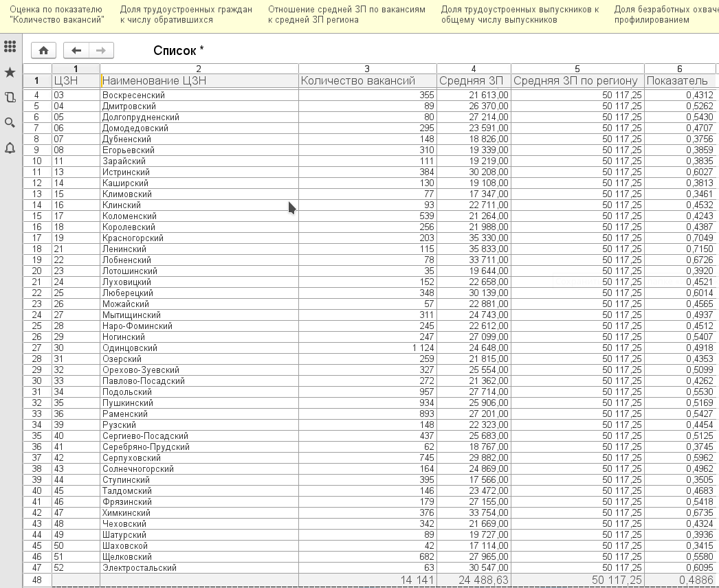Open 'Доля трудоустроенных выпускников' link

click(519, 14)
